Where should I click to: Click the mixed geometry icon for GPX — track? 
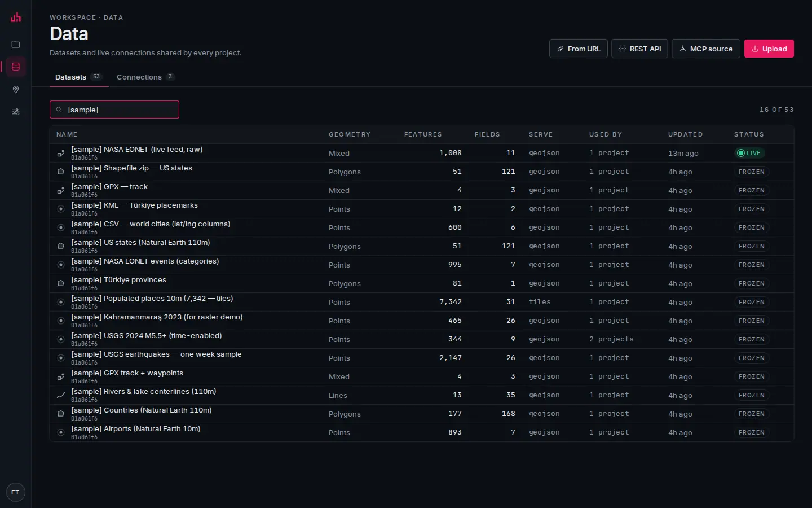[61, 190]
